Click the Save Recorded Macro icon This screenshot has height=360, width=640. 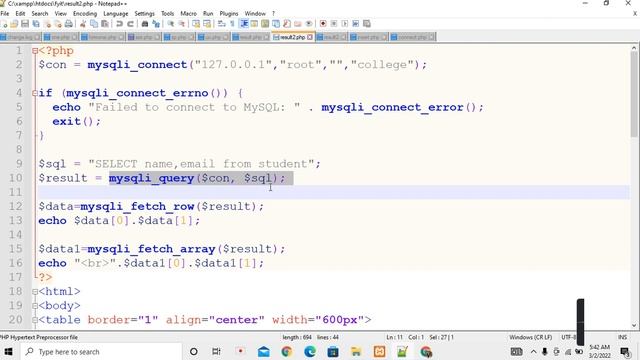367,24
